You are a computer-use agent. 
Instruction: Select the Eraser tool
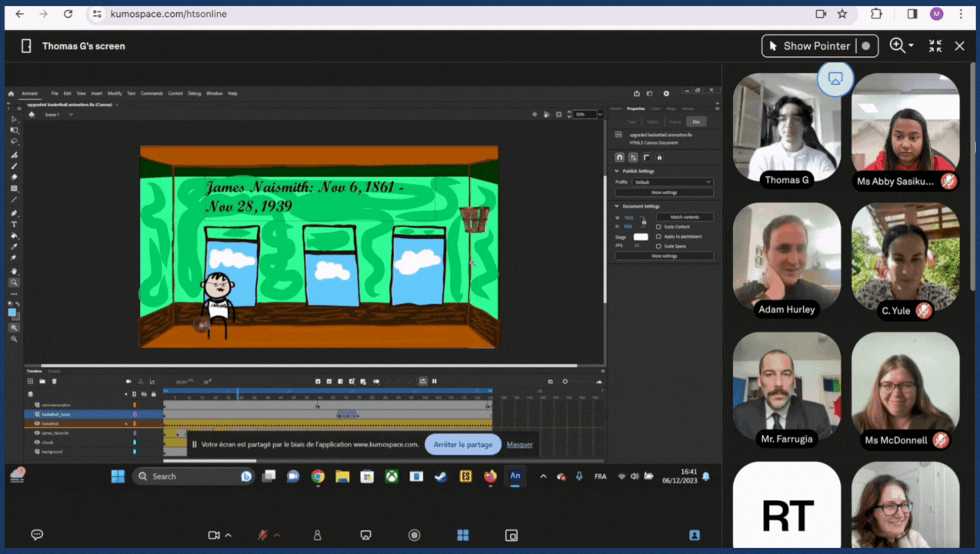point(14,177)
